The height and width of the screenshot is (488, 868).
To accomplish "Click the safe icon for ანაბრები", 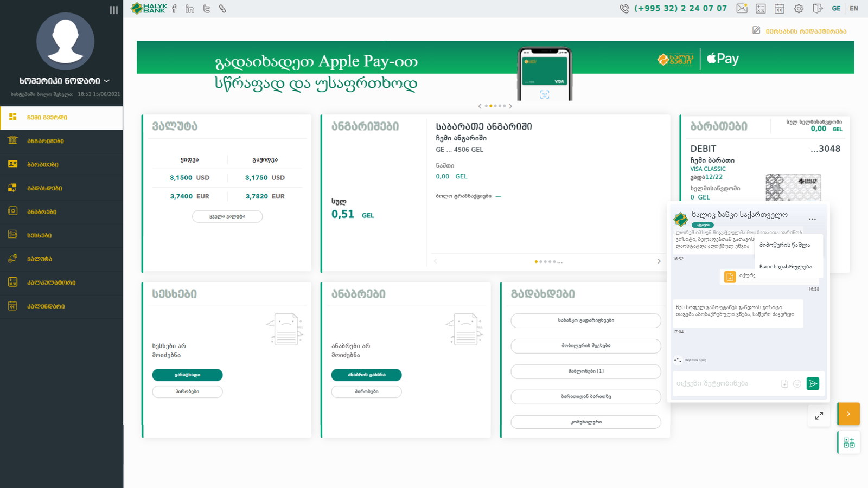I will point(12,211).
